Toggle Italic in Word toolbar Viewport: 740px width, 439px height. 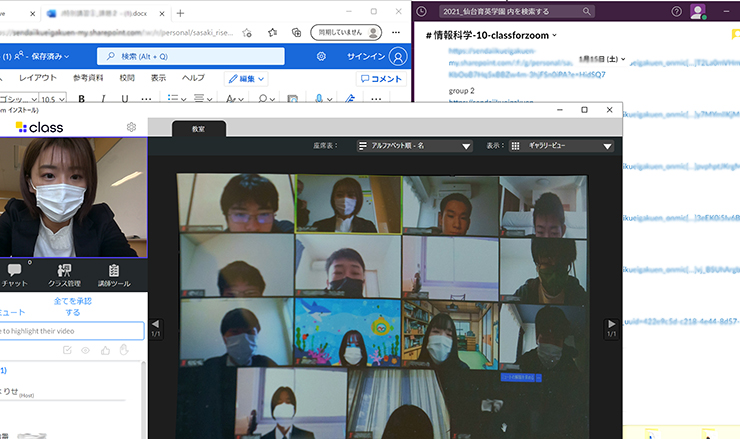pyautogui.click(x=103, y=99)
